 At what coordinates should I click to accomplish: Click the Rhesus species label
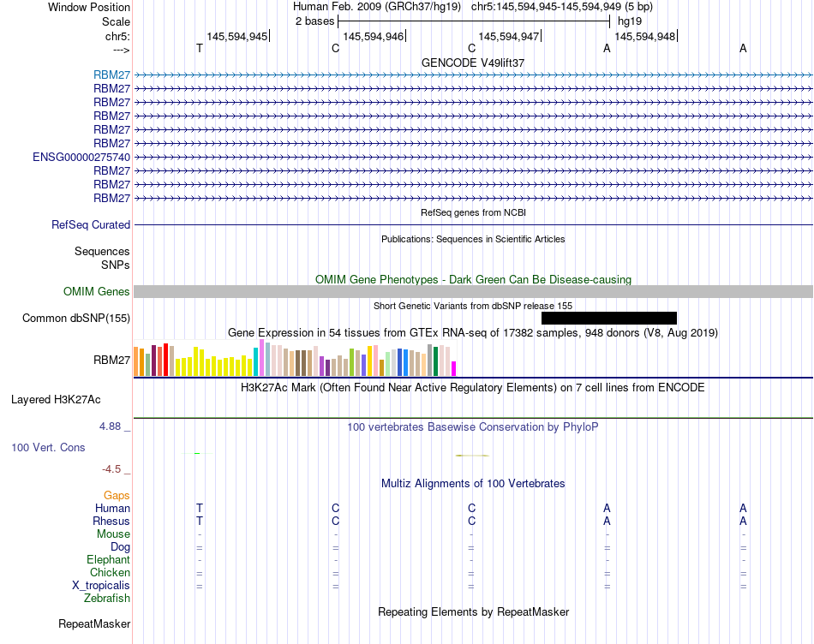click(x=111, y=521)
